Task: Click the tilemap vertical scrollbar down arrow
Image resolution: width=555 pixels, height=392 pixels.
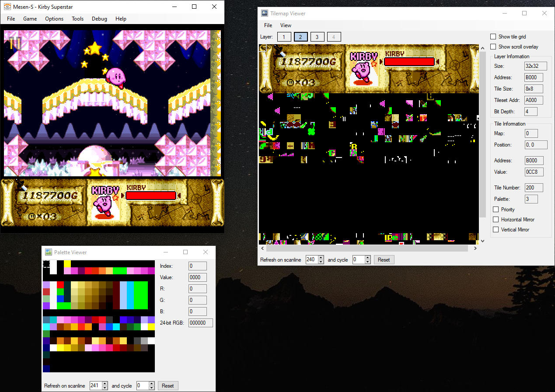Action: pyautogui.click(x=482, y=241)
